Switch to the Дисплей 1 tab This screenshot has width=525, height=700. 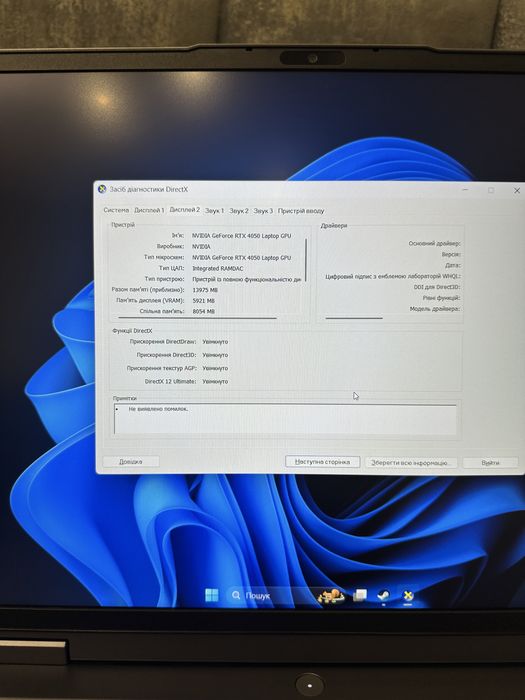149,210
